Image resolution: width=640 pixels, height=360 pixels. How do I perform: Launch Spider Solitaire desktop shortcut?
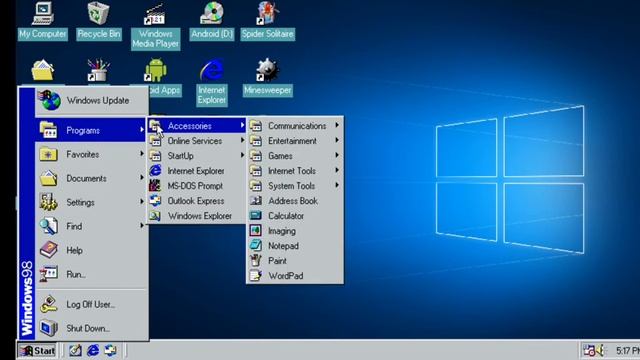point(268,20)
